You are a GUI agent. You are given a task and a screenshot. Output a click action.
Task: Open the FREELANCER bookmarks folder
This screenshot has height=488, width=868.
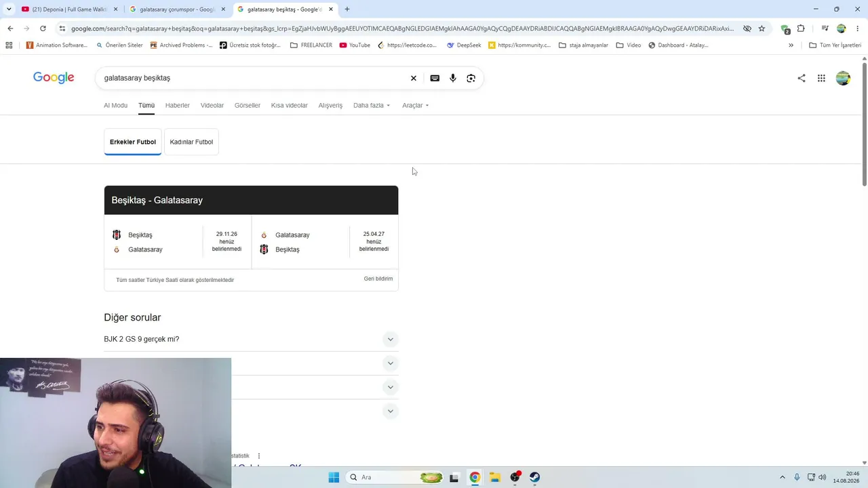[x=311, y=45]
